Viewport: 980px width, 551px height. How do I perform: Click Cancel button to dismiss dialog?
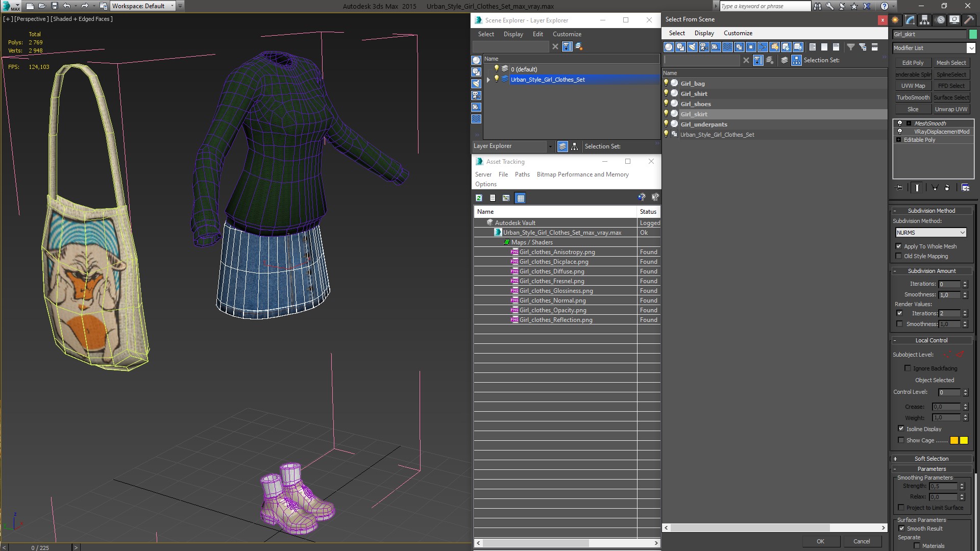click(x=862, y=541)
